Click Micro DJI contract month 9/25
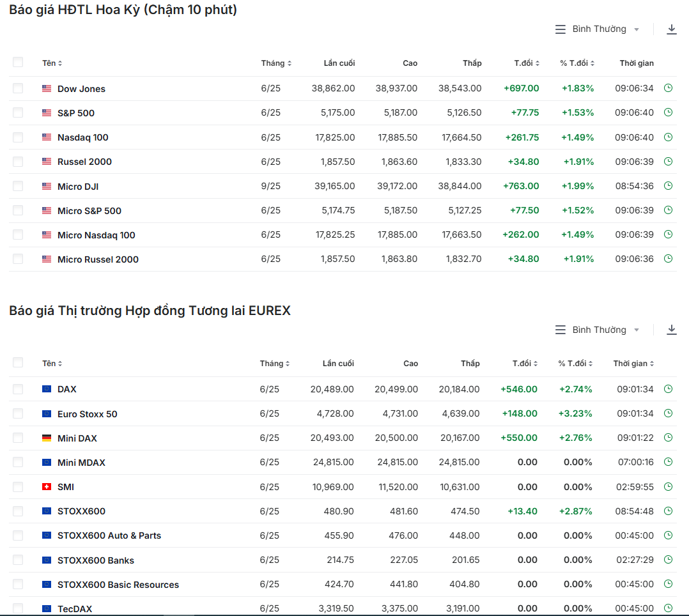Screen dimensions: 689x616 coord(271,186)
